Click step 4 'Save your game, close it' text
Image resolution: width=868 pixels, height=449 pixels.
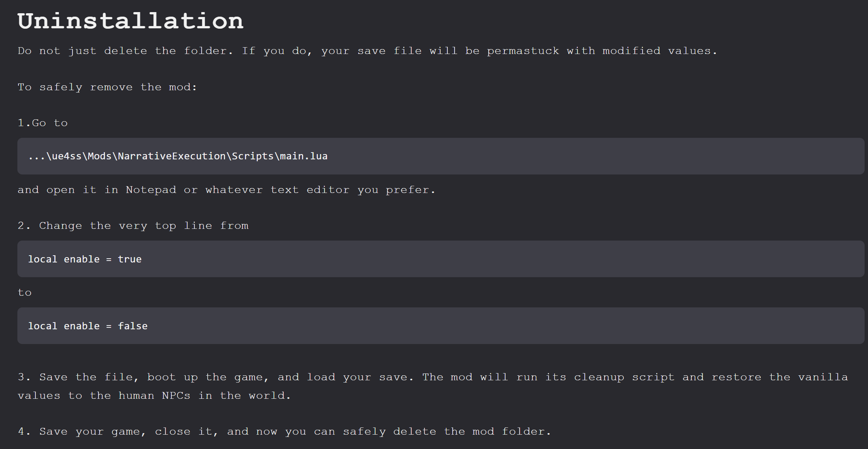pos(284,432)
